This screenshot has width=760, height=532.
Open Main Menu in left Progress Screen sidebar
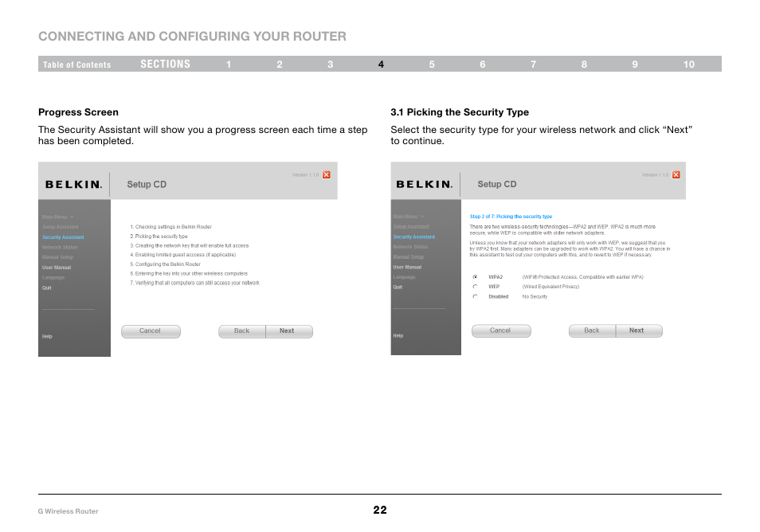(x=57, y=217)
